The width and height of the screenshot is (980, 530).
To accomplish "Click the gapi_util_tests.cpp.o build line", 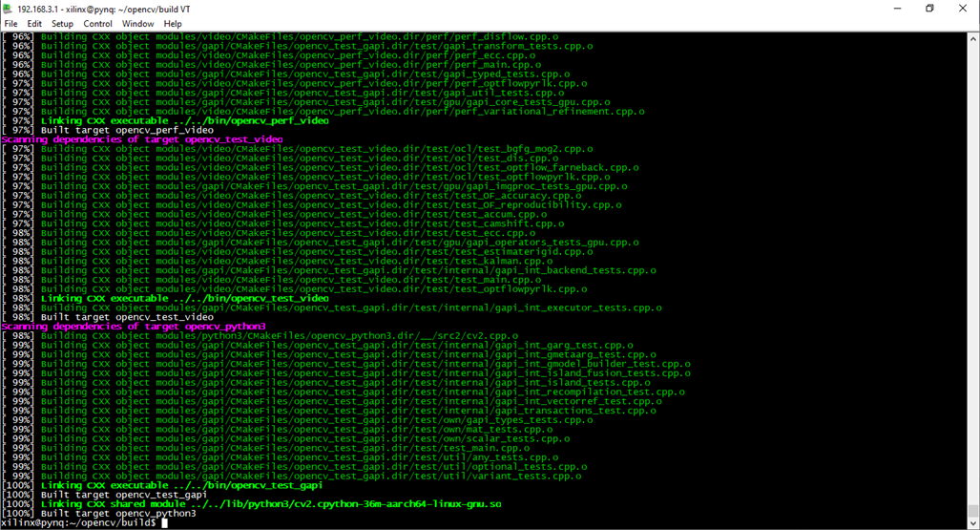I will (x=283, y=93).
